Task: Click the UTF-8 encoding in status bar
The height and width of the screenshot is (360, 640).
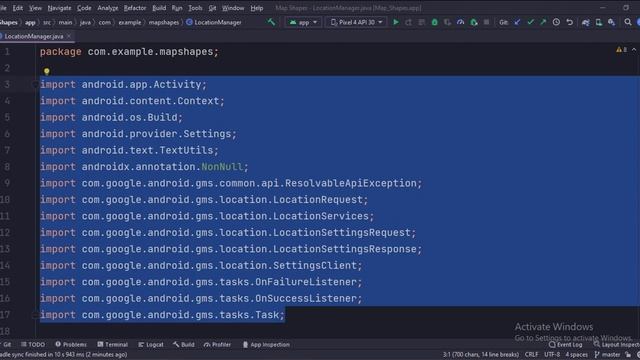Action: coord(552,355)
